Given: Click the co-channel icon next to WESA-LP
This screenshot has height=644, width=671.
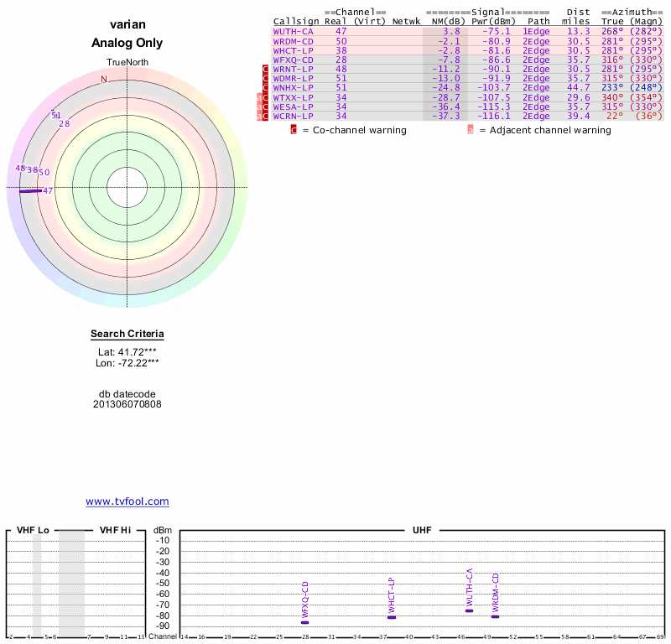Looking at the screenshot, I should pyautogui.click(x=265, y=106).
